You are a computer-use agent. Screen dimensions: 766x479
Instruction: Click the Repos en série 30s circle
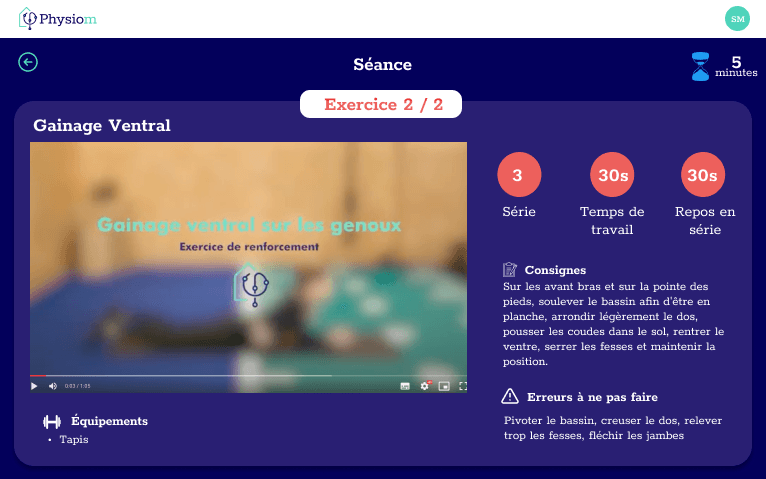(704, 176)
